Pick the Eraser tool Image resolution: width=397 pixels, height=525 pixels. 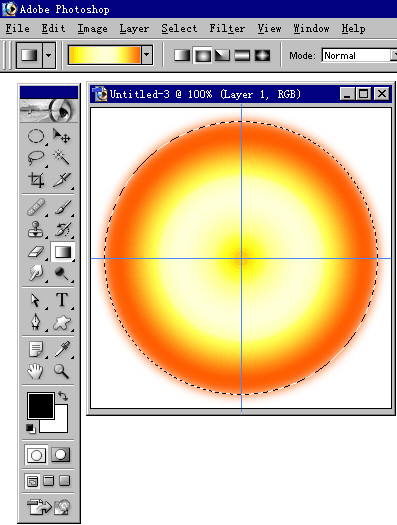point(36,252)
